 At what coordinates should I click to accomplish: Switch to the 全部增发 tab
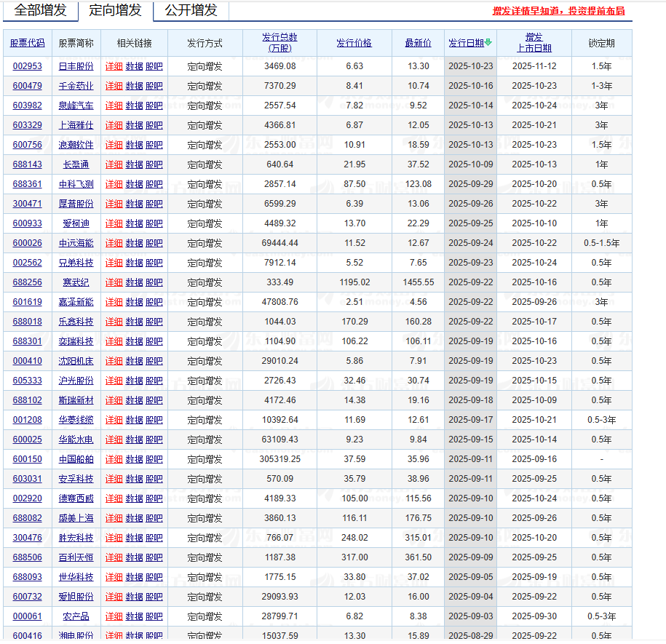pos(40,10)
